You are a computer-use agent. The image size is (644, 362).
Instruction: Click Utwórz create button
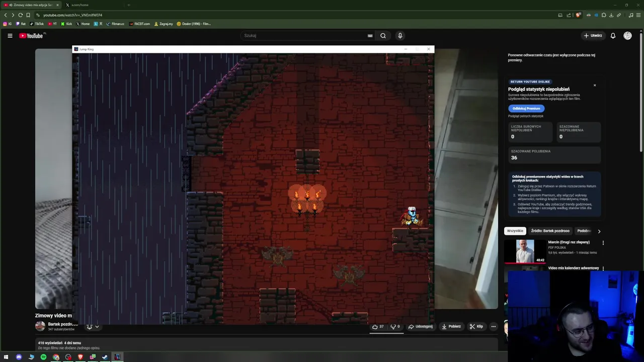593,36
